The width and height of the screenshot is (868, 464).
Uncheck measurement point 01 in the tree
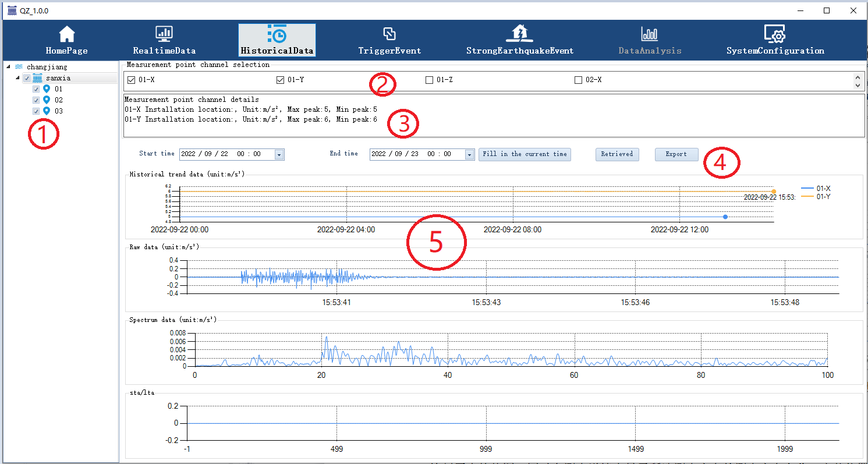click(36, 89)
